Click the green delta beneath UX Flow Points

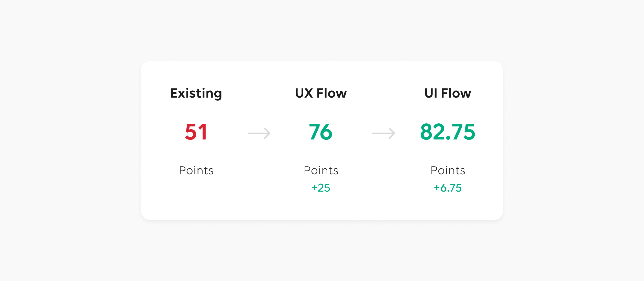[321, 188]
